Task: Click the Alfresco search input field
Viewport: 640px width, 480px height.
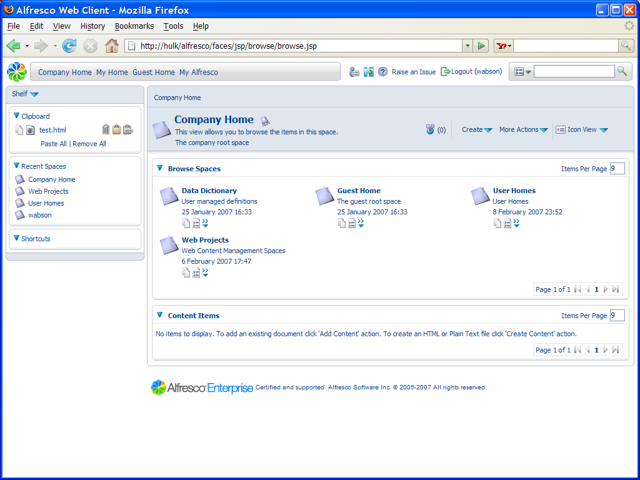Action: pyautogui.click(x=574, y=71)
